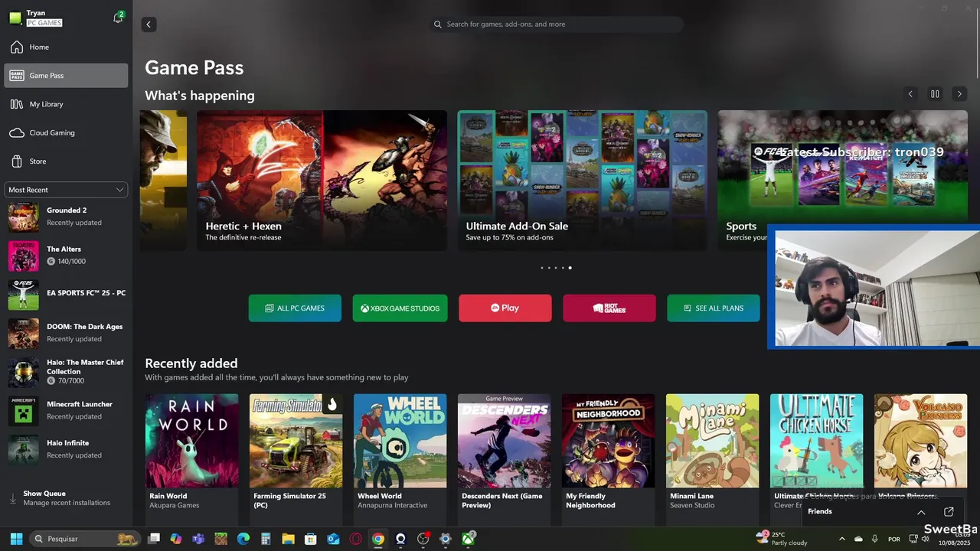Click Show Queue to manage installations
This screenshot has height=551, width=980.
click(66, 498)
